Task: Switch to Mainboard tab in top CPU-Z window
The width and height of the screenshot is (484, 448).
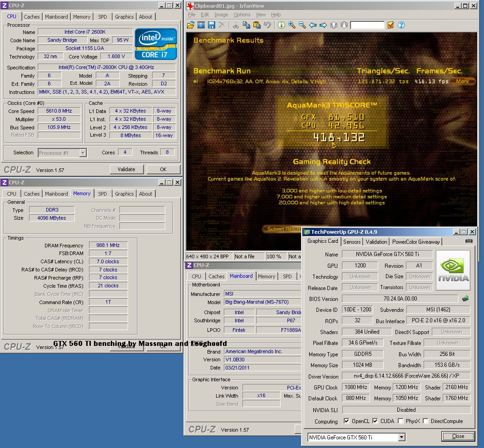Action: coord(56,17)
